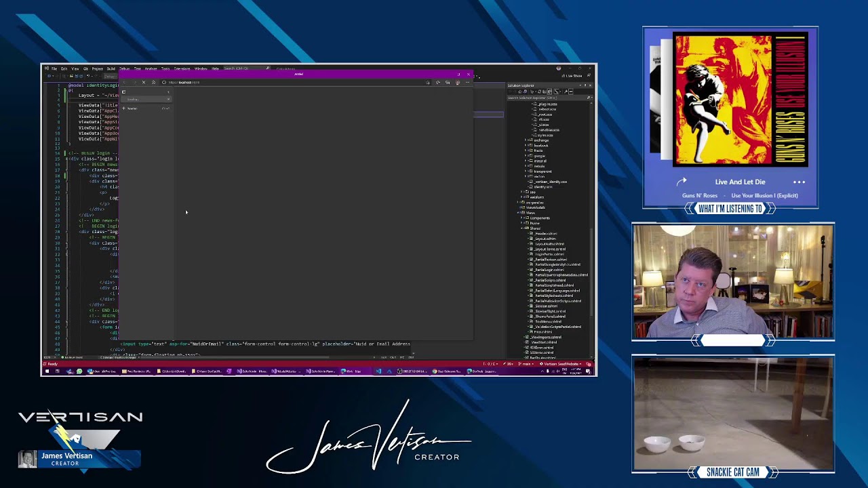The height and width of the screenshot is (488, 868).
Task: Open the File menu
Action: point(54,68)
